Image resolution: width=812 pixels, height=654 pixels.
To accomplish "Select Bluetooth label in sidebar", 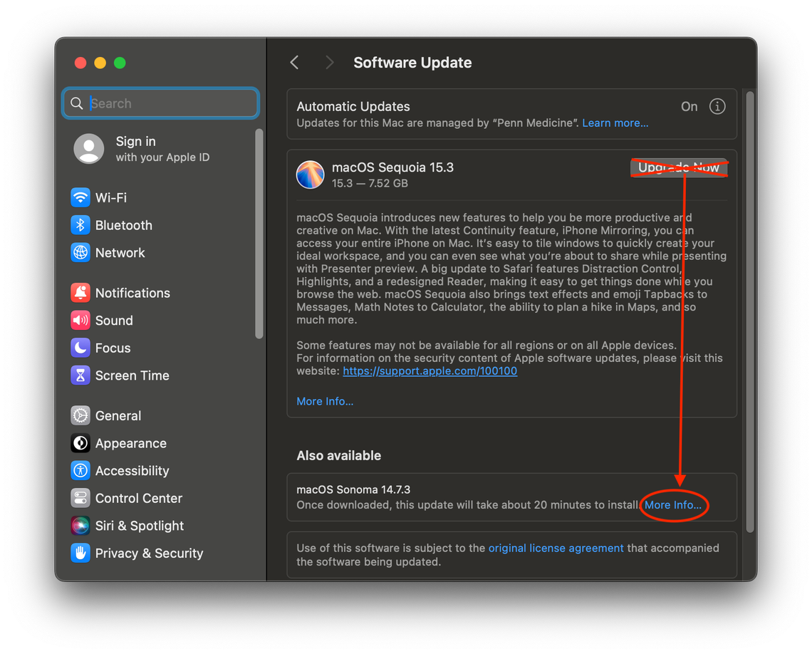I will click(x=124, y=224).
